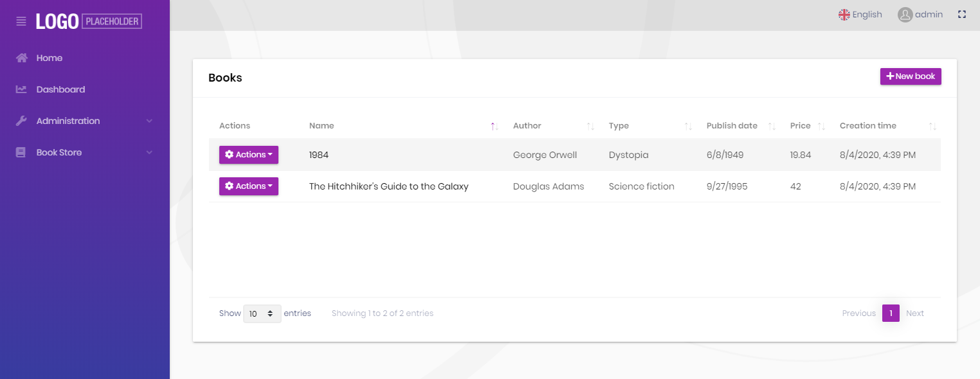Sort by Publish date arrows

click(772, 126)
